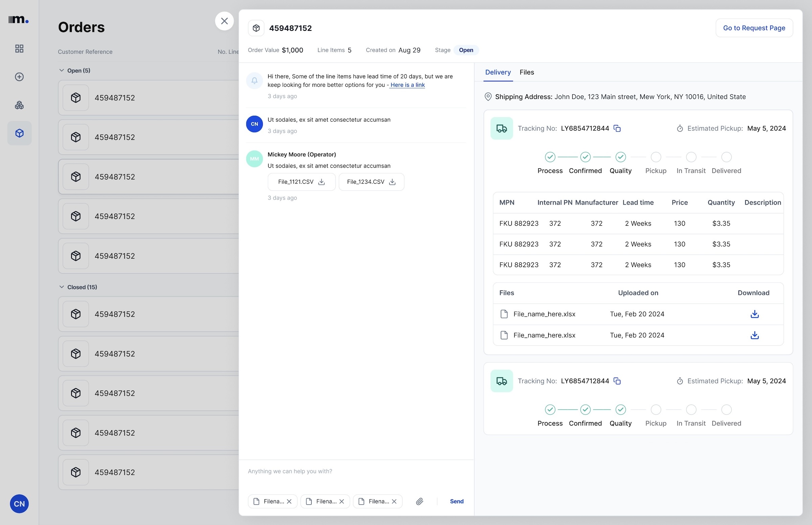The width and height of the screenshot is (812, 525).
Task: Open the dashboard grid icon in sidebar
Action: tap(19, 48)
